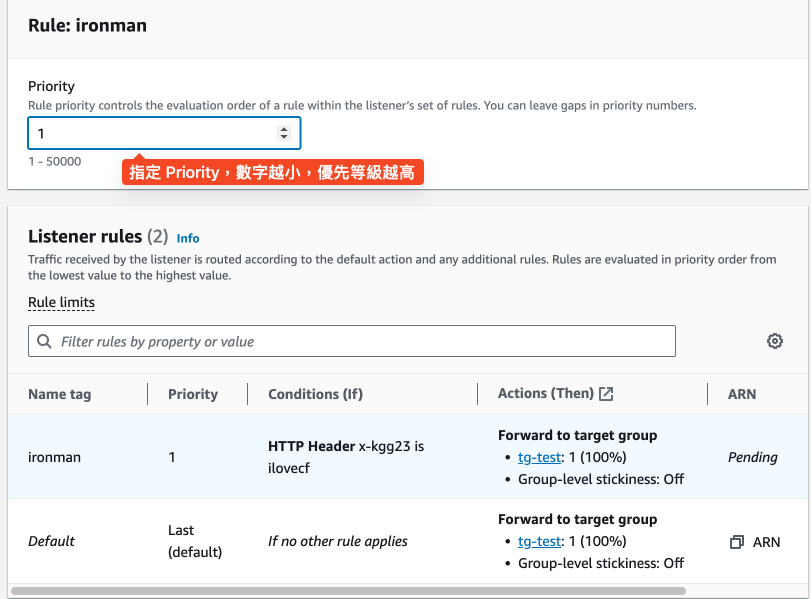Open Info link next to Listener rules

coord(188,238)
